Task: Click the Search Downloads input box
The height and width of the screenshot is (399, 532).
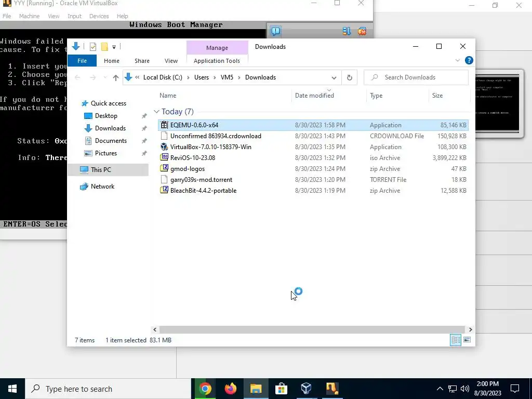Action: (x=416, y=77)
